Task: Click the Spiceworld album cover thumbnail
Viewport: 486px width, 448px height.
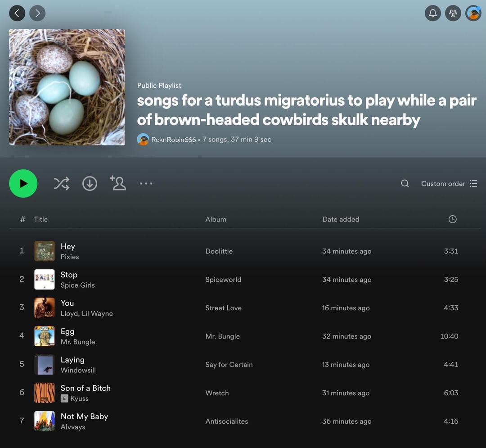Action: [44, 279]
